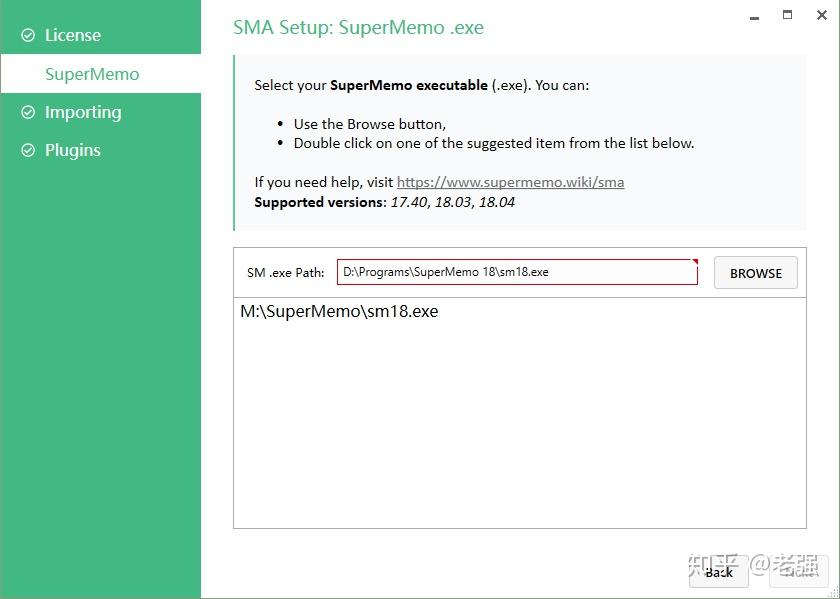The width and height of the screenshot is (840, 599).
Task: Click the Next button beside Back
Action: click(x=797, y=572)
